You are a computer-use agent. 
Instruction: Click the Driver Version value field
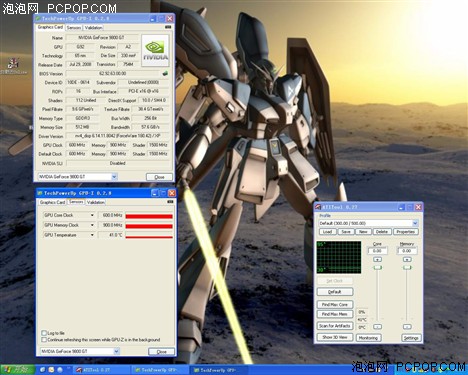118,136
